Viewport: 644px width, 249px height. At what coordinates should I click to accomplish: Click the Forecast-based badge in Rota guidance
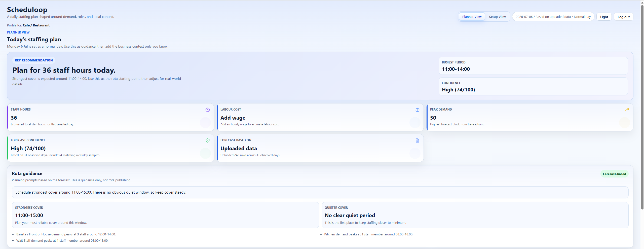614,174
